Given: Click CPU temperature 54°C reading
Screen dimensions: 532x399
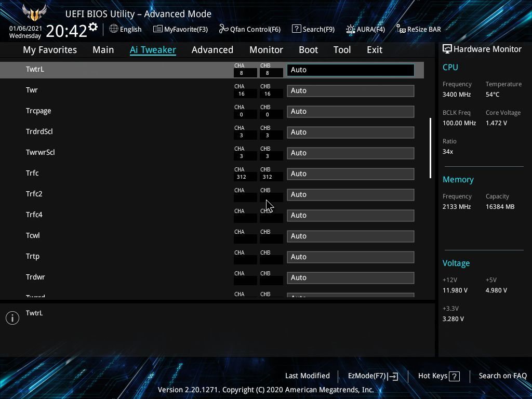Looking at the screenshot, I should [x=493, y=95].
